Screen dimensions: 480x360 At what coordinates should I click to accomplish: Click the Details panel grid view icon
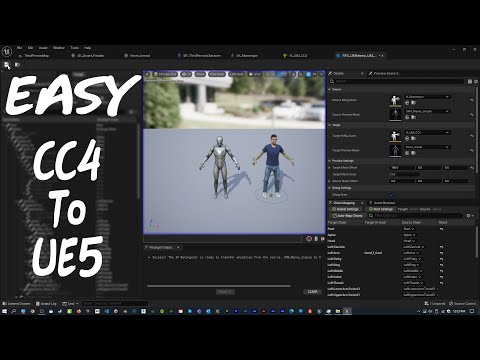(470, 81)
